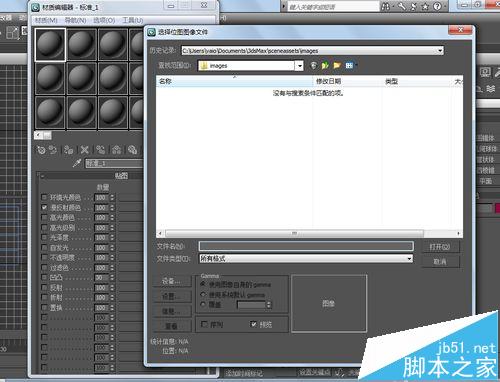The image size is (500, 382).
Task: Click the question mark help icon
Action: click(437, 6)
